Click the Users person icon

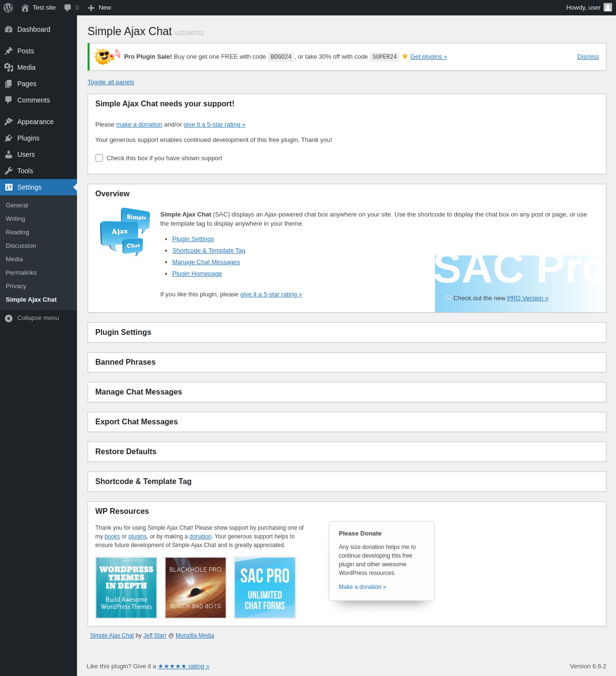(x=9, y=154)
